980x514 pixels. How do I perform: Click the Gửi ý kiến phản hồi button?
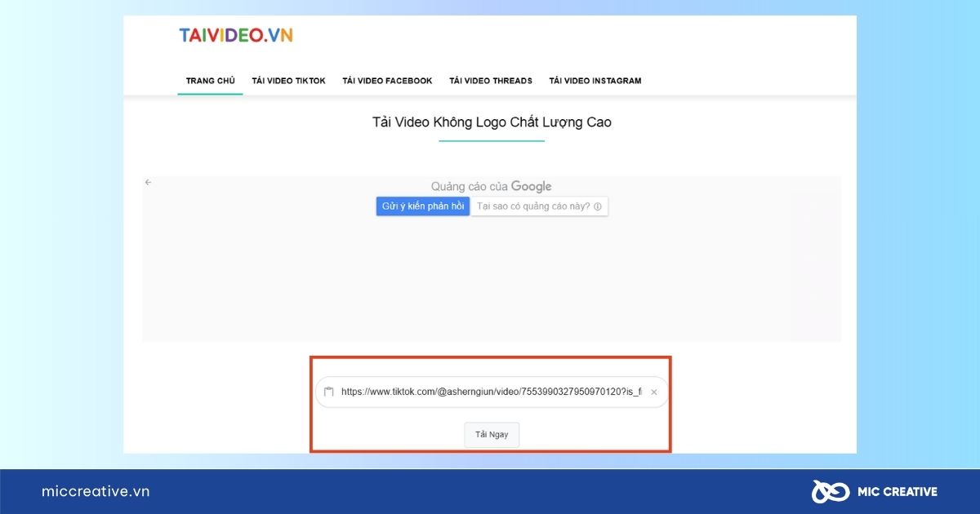click(422, 206)
